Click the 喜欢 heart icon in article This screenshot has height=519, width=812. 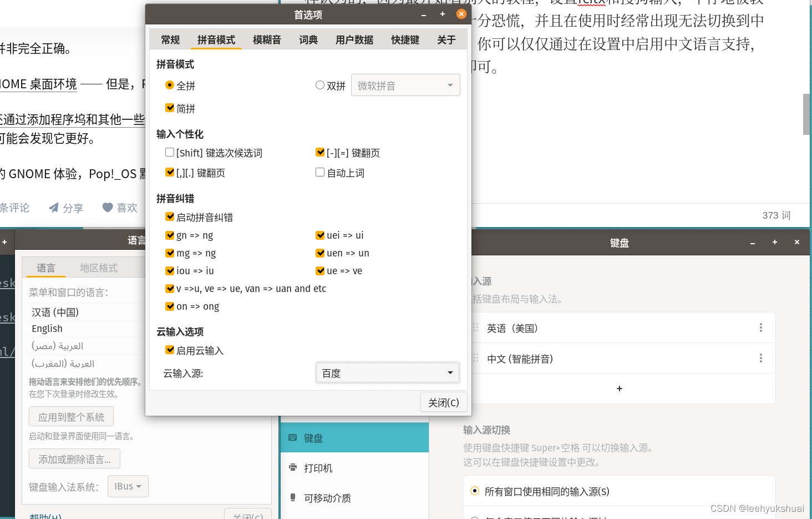click(108, 208)
